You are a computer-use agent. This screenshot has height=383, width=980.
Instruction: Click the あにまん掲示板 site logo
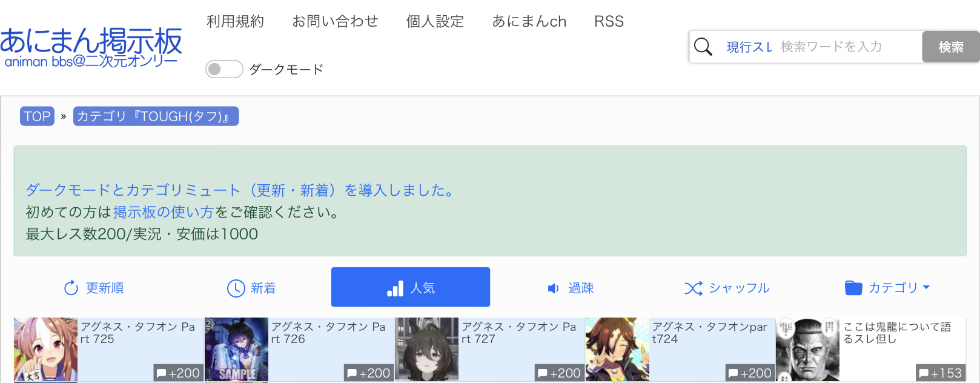point(91,47)
